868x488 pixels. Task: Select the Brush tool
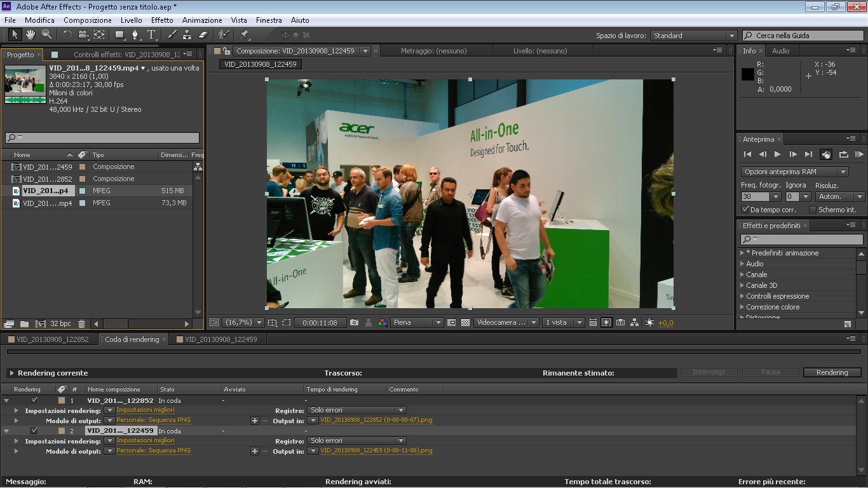point(172,35)
